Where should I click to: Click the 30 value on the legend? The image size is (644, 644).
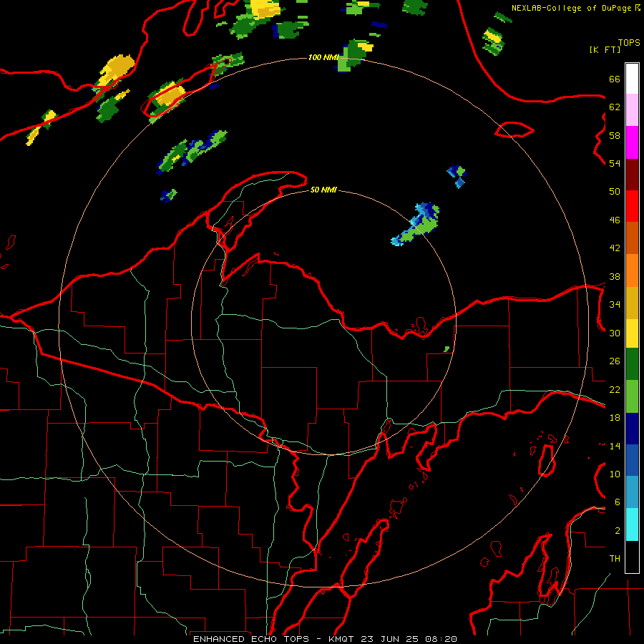[615, 333]
